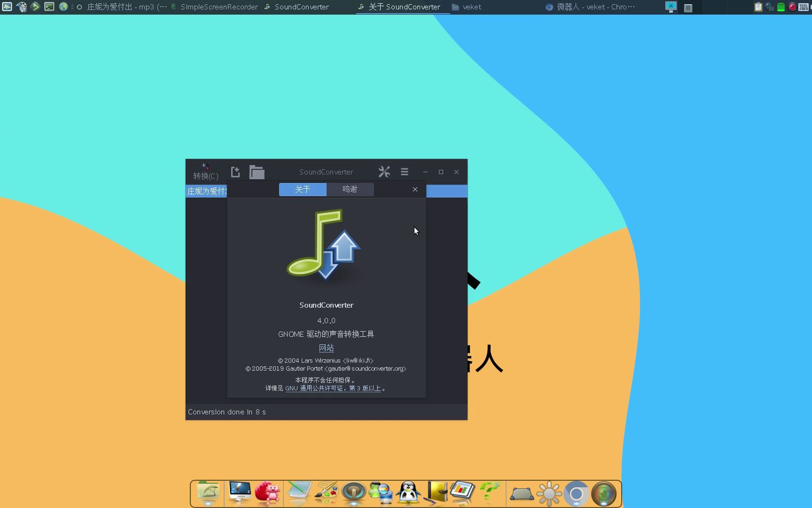Switch to the 鸣谢 credits tab
Viewport: 812px width, 508px height.
pyautogui.click(x=350, y=190)
